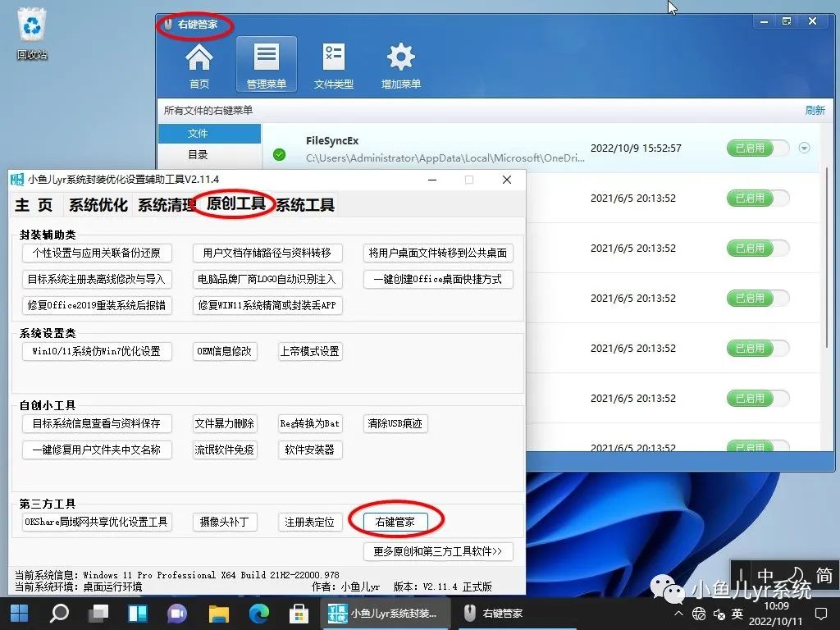Select 目录 in right-click menu sidebar

click(x=209, y=155)
